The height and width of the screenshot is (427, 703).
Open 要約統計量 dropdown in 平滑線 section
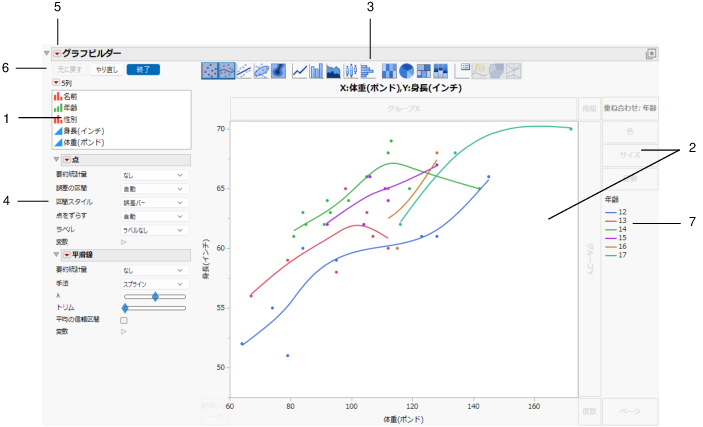(x=155, y=270)
